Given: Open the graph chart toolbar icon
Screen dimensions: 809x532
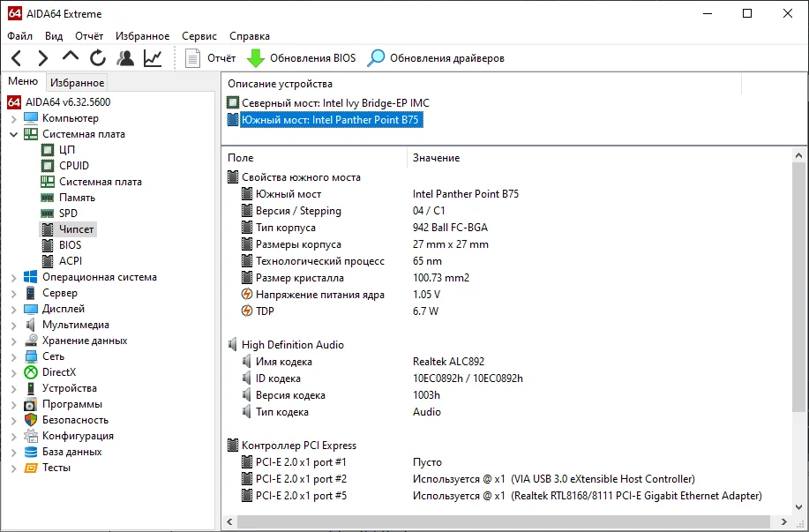Looking at the screenshot, I should [x=153, y=58].
